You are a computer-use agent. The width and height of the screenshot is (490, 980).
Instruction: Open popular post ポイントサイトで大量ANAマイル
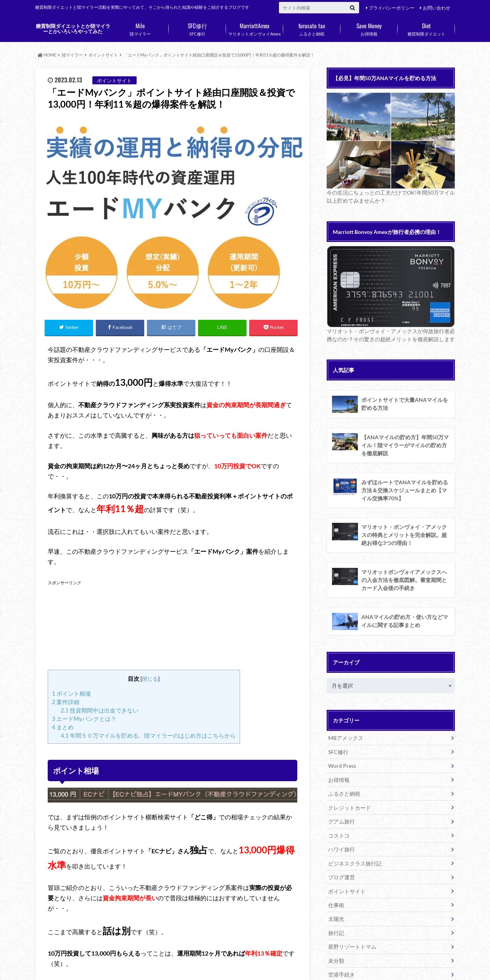click(x=390, y=404)
